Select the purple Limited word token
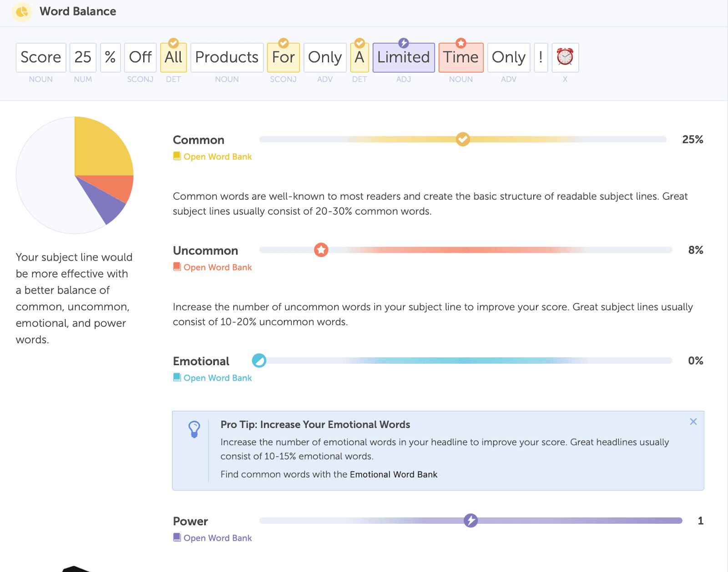The height and width of the screenshot is (572, 728). pyautogui.click(x=404, y=58)
